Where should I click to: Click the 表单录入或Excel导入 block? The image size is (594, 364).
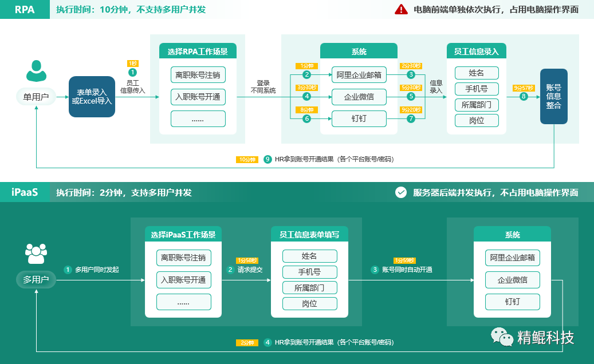click(92, 96)
